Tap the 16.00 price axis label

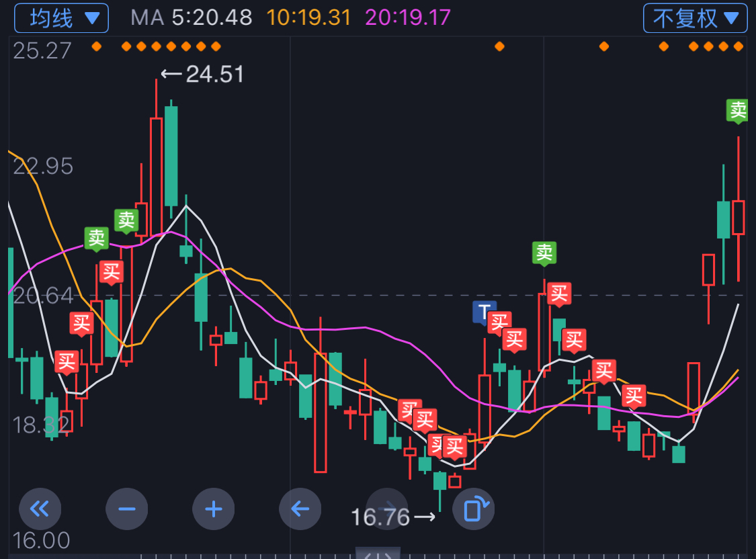(x=41, y=540)
